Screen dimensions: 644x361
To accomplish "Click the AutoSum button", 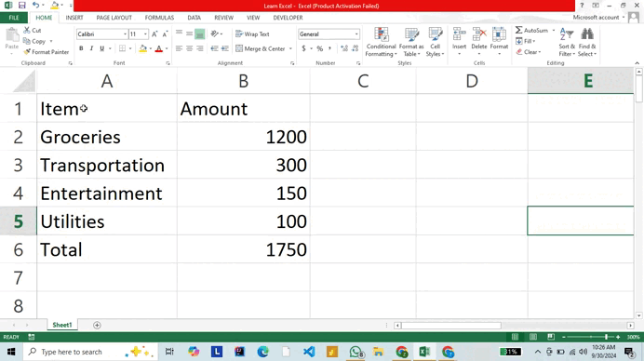I will pos(532,31).
